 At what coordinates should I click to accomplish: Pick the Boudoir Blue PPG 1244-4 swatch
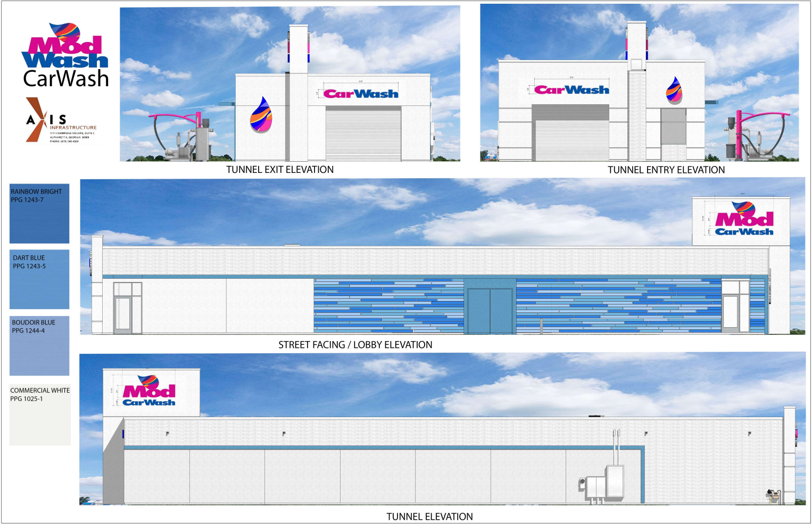pyautogui.click(x=39, y=346)
